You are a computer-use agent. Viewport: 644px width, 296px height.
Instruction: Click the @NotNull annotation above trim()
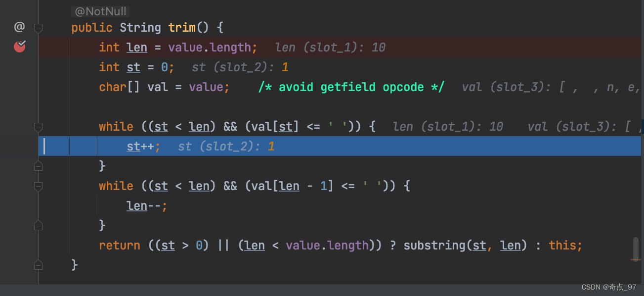tap(100, 11)
